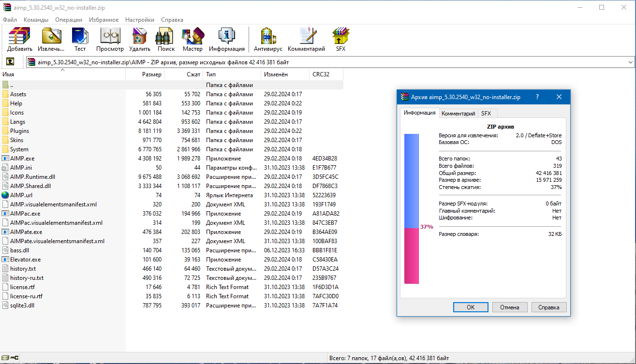Select the Assets folder icon
This screenshot has width=636, height=364.
click(x=5, y=94)
